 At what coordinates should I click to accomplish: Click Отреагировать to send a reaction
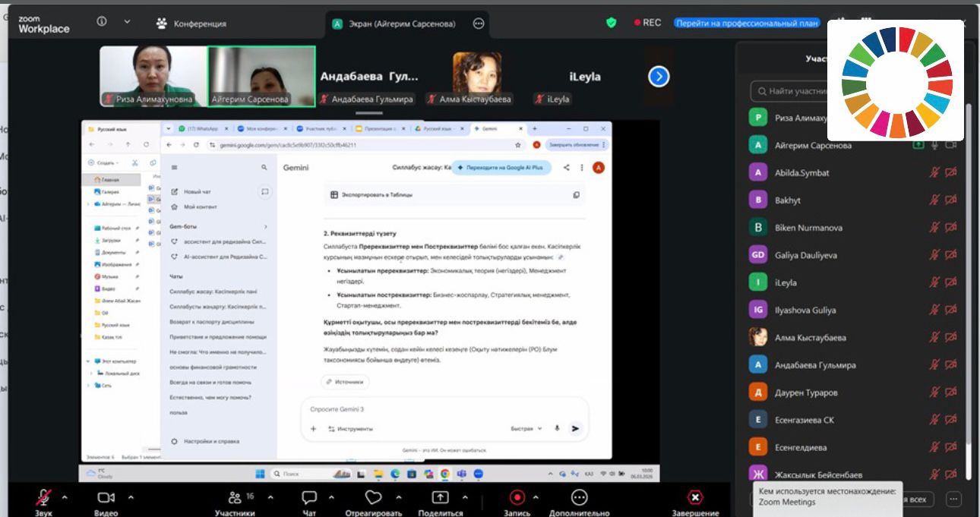tap(373, 497)
